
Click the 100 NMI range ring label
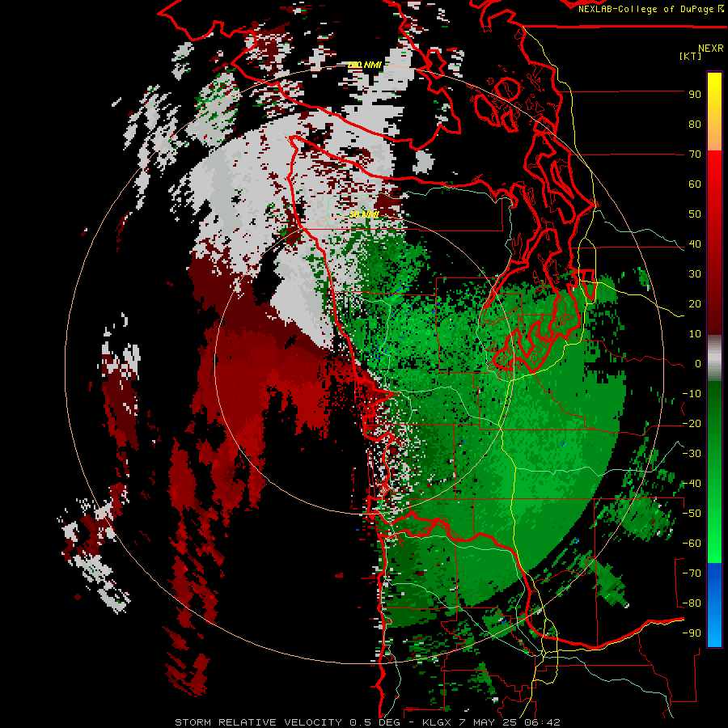[x=365, y=65]
